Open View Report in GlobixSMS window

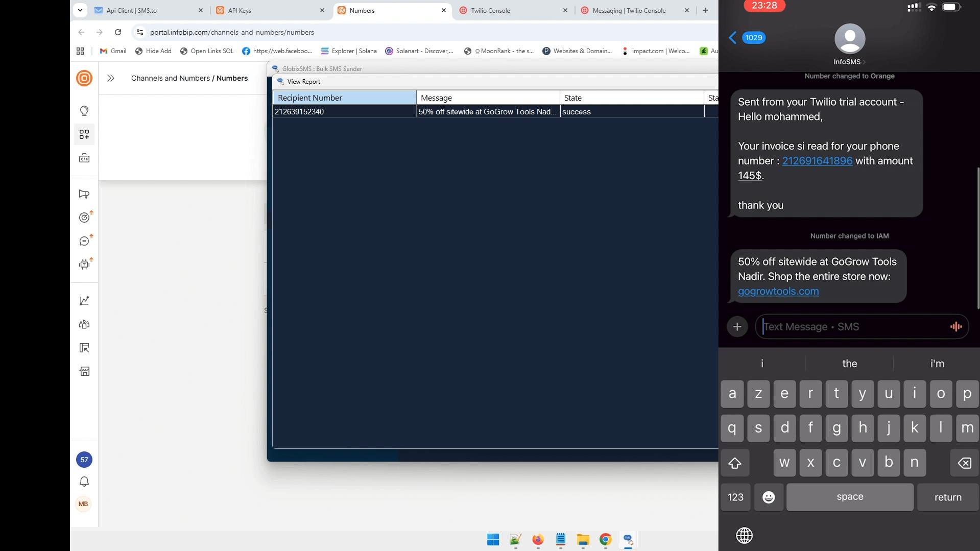click(302, 81)
